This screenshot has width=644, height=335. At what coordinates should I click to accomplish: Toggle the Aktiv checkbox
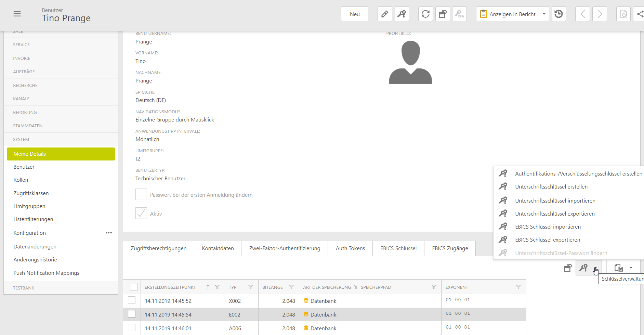pos(141,213)
